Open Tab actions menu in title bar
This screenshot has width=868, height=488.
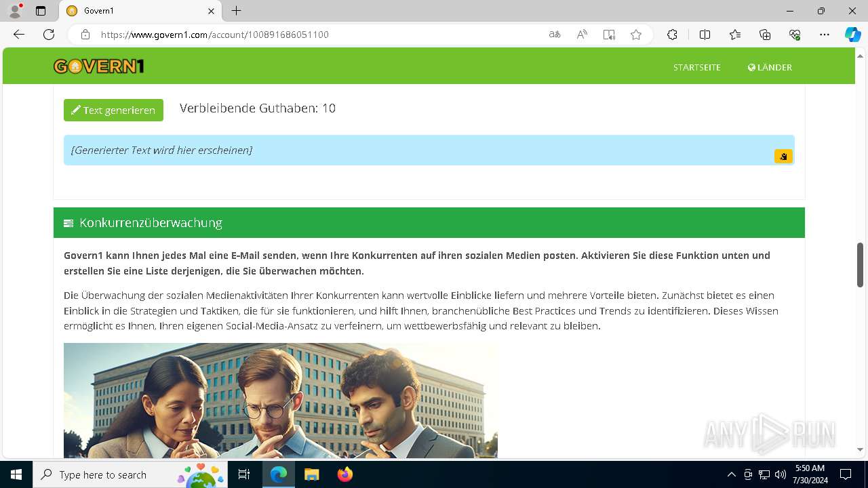tap(41, 11)
